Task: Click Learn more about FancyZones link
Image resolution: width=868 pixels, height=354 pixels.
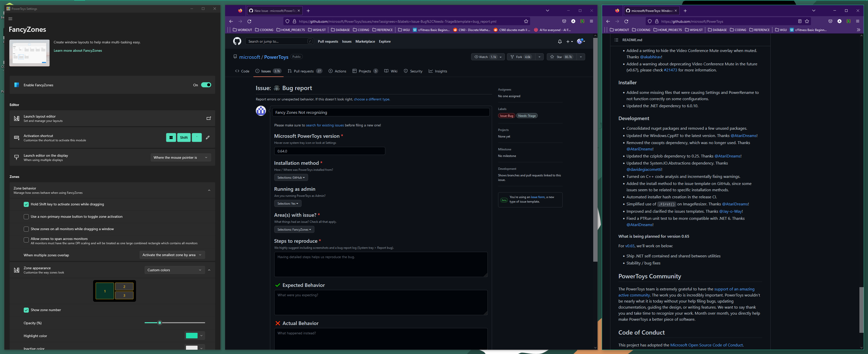Action: point(77,50)
